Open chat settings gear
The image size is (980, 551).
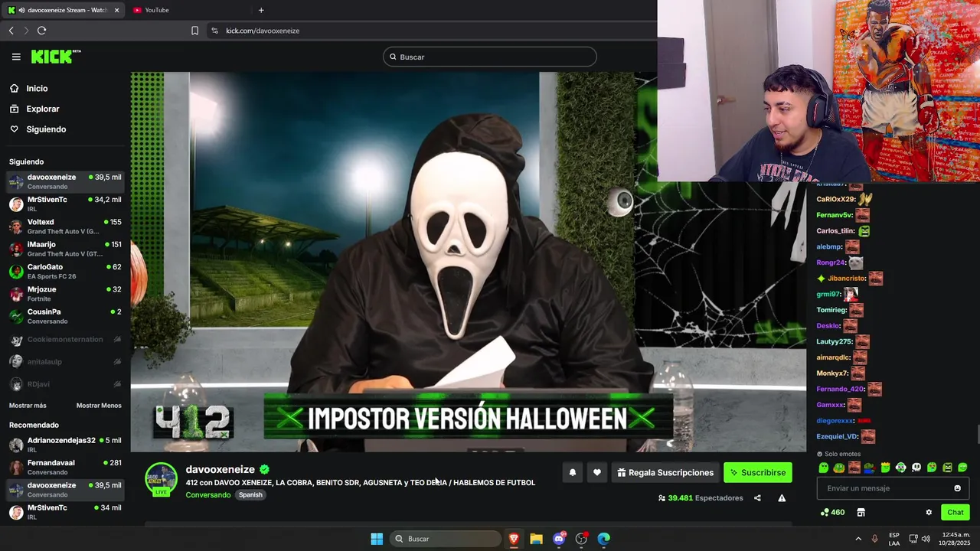929,513
